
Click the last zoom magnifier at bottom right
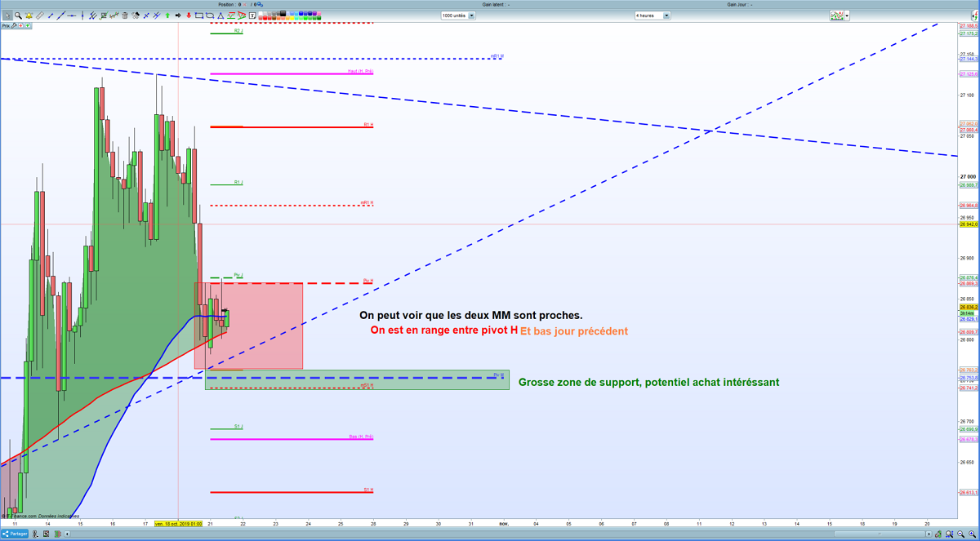(972, 534)
